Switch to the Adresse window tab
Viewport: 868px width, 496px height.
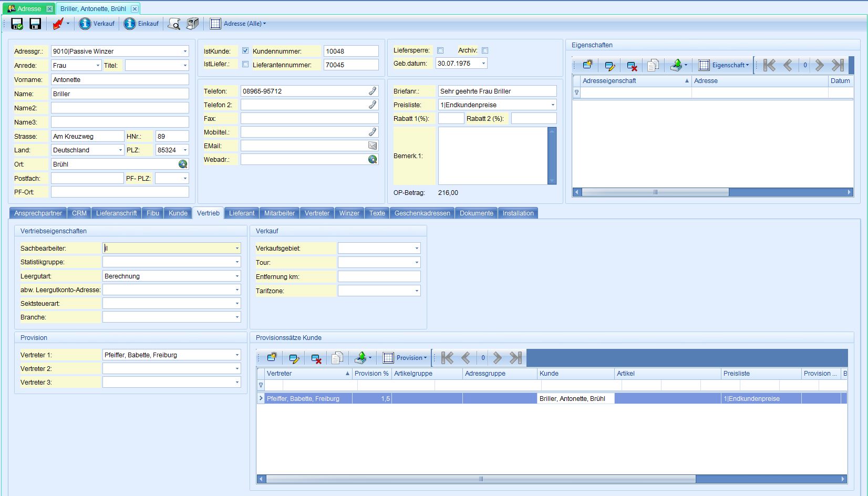pyautogui.click(x=29, y=9)
